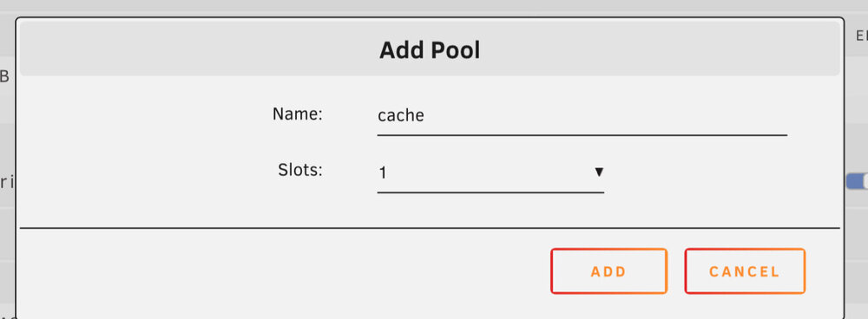This screenshot has height=319, width=868.
Task: Confirm the pool with the ADD button
Action: pyautogui.click(x=609, y=271)
